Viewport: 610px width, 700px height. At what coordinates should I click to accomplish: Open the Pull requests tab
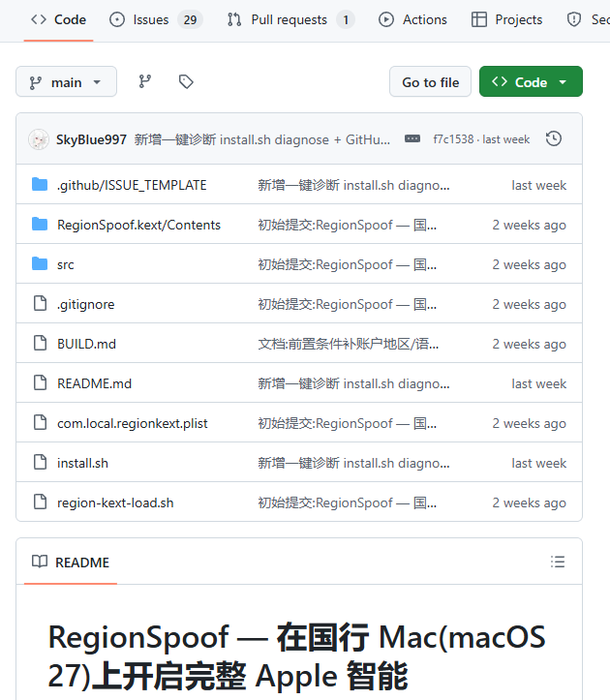coord(291,19)
